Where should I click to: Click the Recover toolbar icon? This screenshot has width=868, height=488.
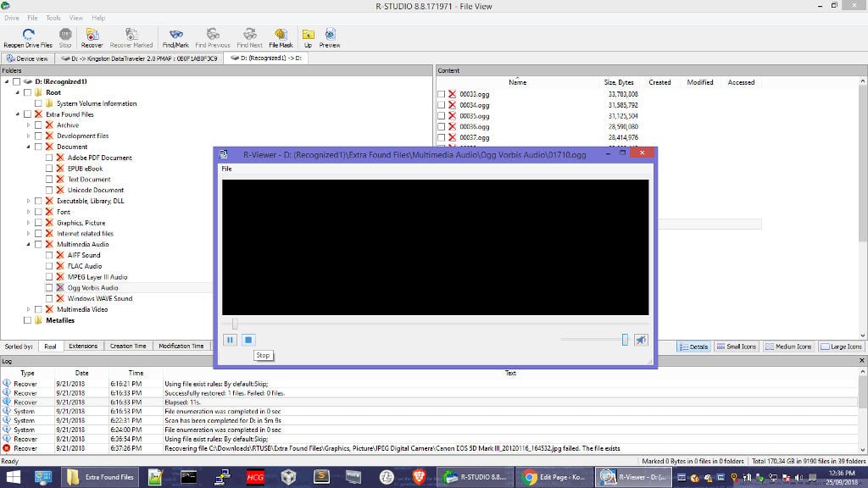click(92, 35)
